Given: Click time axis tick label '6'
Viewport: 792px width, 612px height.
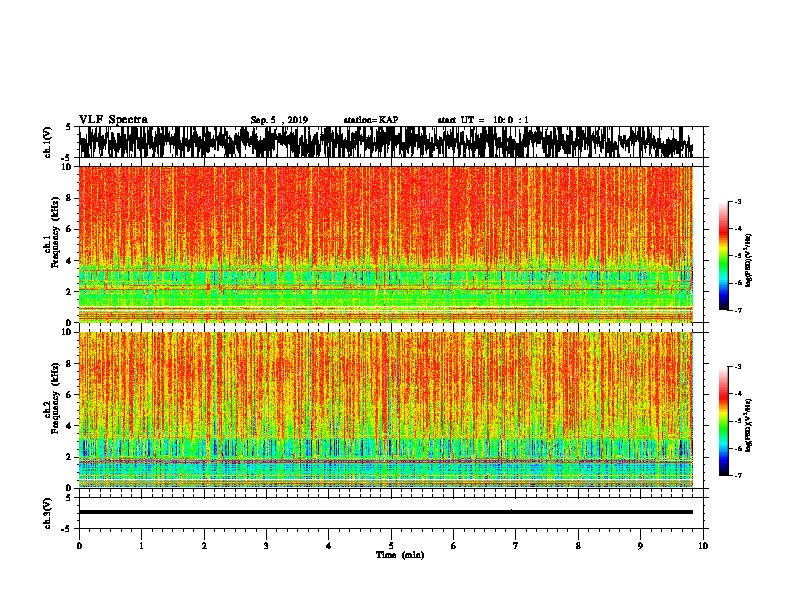Looking at the screenshot, I should click(454, 546).
